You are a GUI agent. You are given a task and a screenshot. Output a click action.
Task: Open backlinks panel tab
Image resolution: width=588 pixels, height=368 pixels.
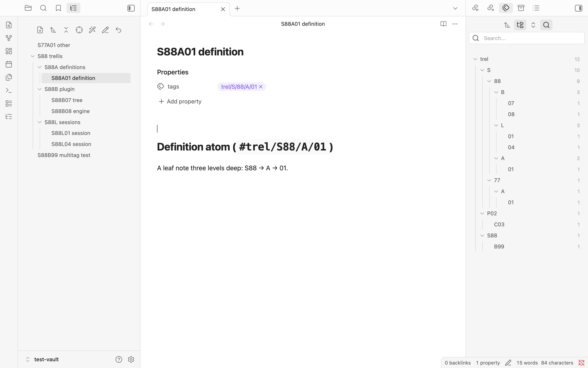476,8
